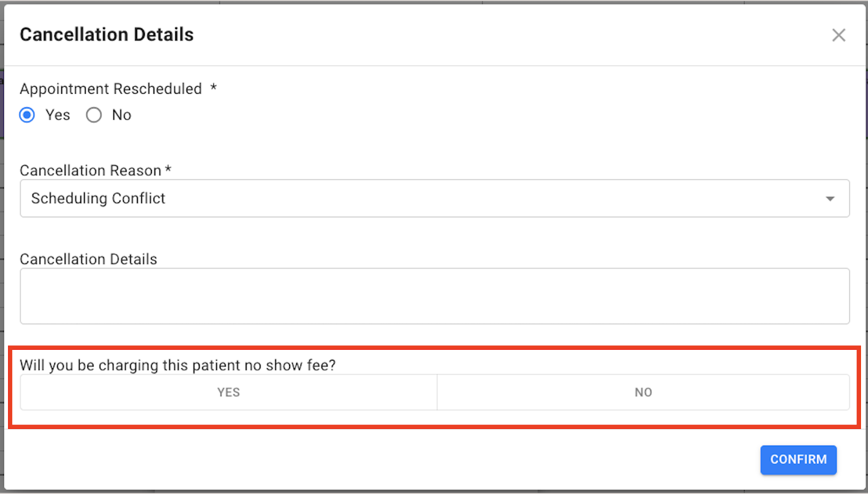868x494 pixels.
Task: Click the "Cancellation Details" dialog title
Action: point(107,35)
